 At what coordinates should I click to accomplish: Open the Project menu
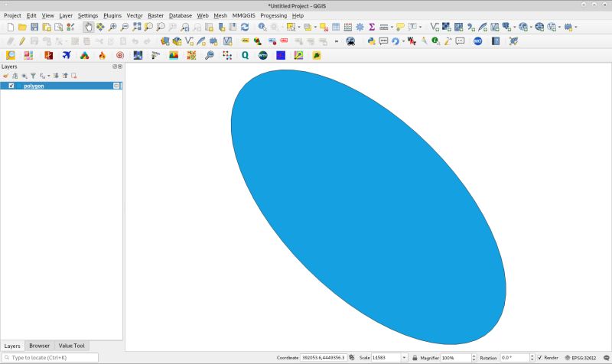pyautogui.click(x=12, y=15)
